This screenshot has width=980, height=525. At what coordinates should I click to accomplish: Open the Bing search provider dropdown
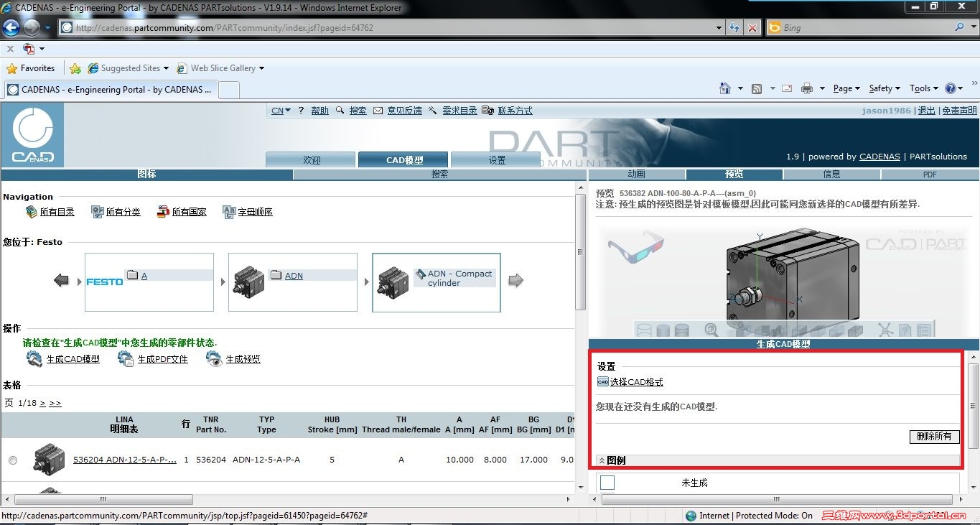click(x=972, y=27)
